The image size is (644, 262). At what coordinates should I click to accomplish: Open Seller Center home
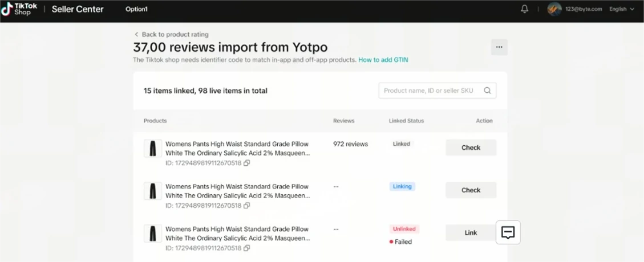click(x=78, y=9)
